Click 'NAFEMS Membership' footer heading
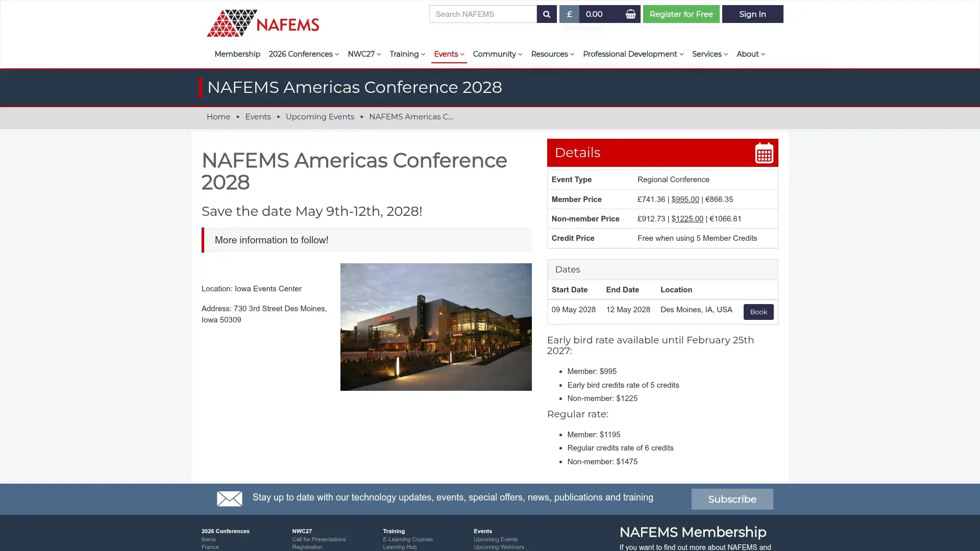This screenshot has height=551, width=980. pos(692,532)
